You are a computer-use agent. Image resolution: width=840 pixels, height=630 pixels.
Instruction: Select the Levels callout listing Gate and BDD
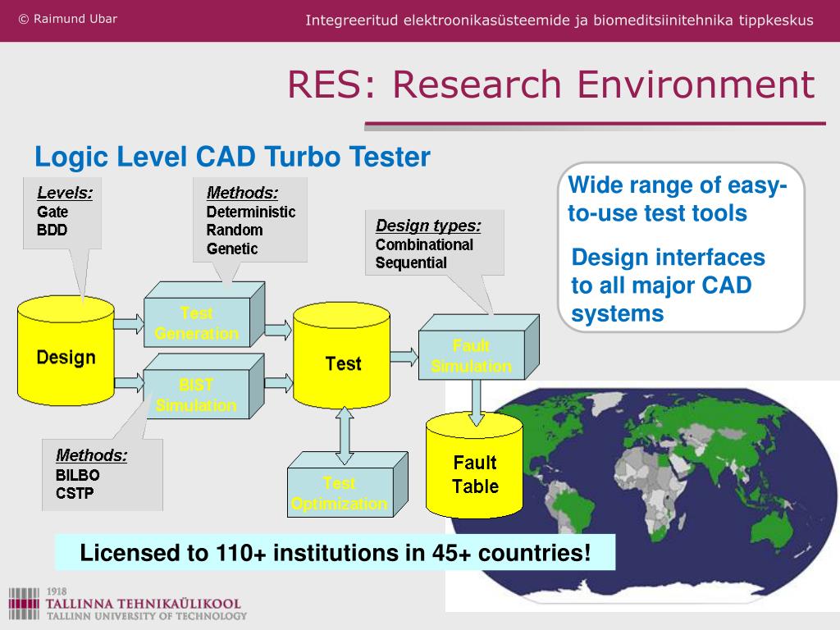click(x=64, y=212)
